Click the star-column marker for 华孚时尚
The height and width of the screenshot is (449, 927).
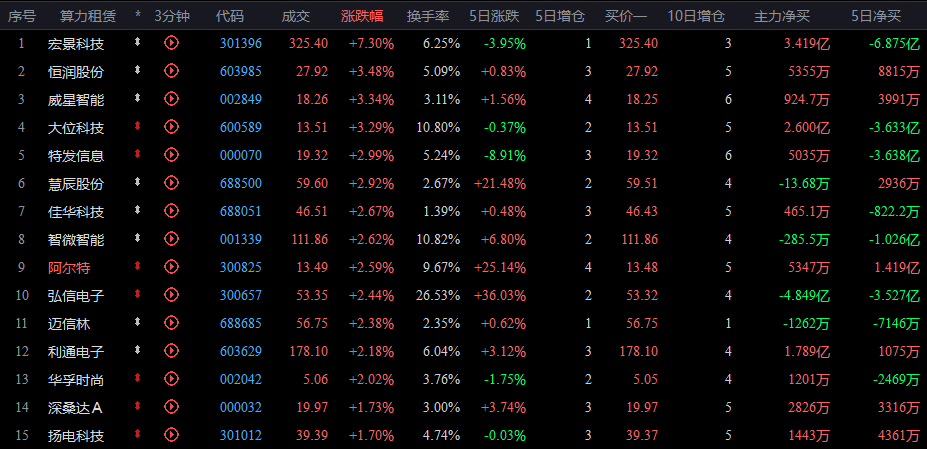[x=138, y=377]
